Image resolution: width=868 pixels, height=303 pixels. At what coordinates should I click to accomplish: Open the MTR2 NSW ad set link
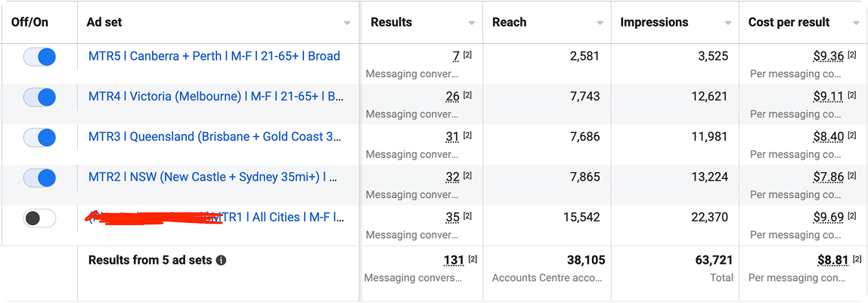point(213,177)
